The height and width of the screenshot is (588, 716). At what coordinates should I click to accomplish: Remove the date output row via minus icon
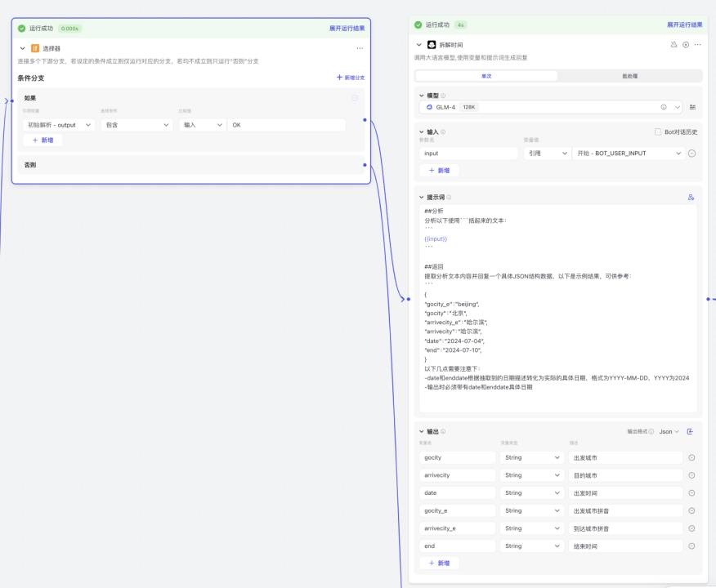(x=691, y=492)
